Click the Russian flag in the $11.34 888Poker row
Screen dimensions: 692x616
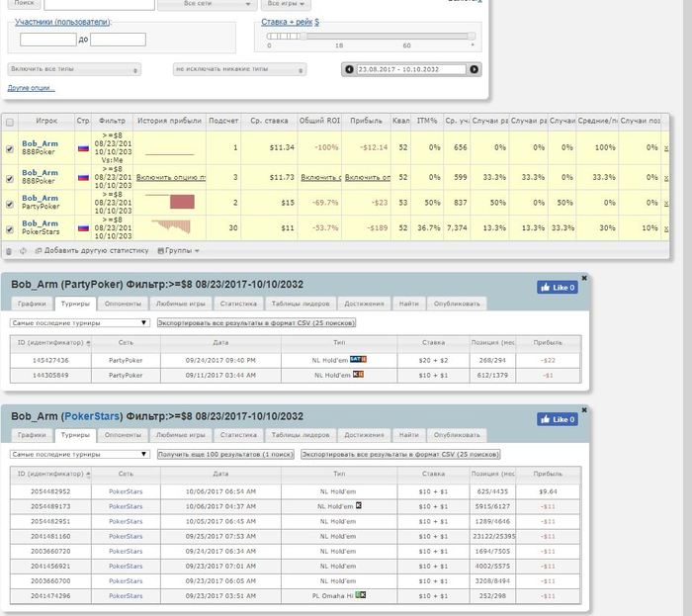[x=83, y=148]
